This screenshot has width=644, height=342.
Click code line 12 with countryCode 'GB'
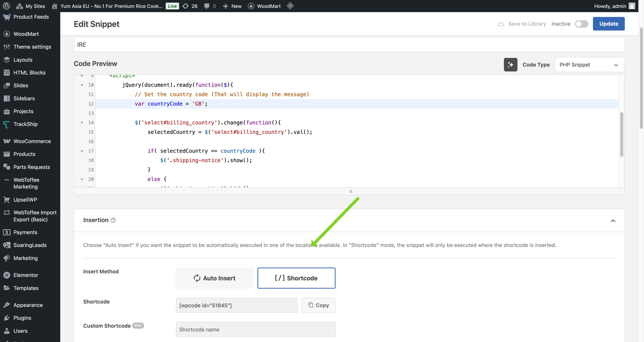(357, 104)
